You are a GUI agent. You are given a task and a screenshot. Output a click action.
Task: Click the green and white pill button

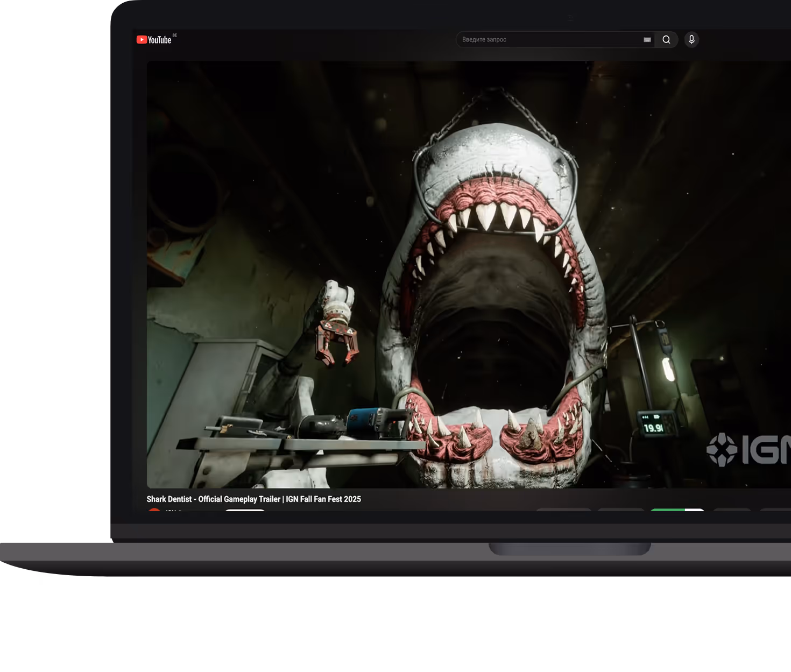point(677,510)
